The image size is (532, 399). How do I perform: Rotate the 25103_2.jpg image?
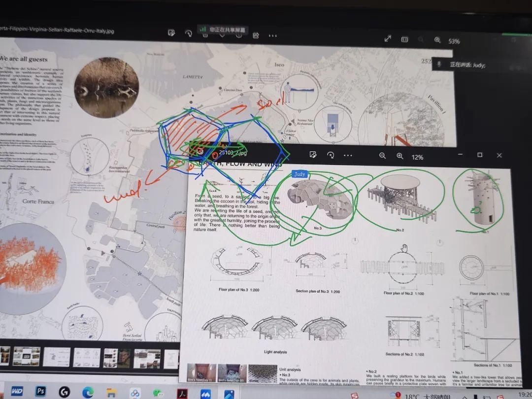pos(331,155)
